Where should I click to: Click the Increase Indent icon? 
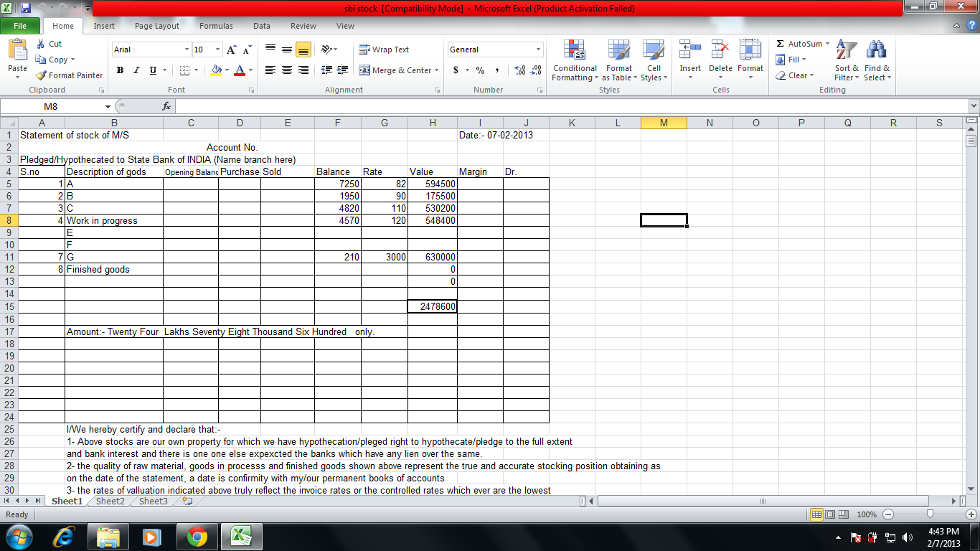click(x=343, y=70)
